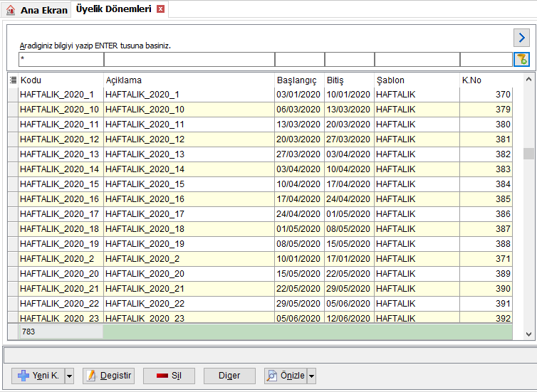Click end date 17/04/2020 cell
The image size is (537, 392).
[349, 184]
